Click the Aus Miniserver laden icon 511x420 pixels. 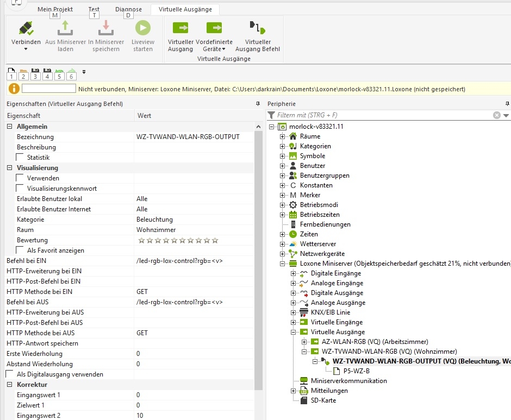pyautogui.click(x=65, y=28)
